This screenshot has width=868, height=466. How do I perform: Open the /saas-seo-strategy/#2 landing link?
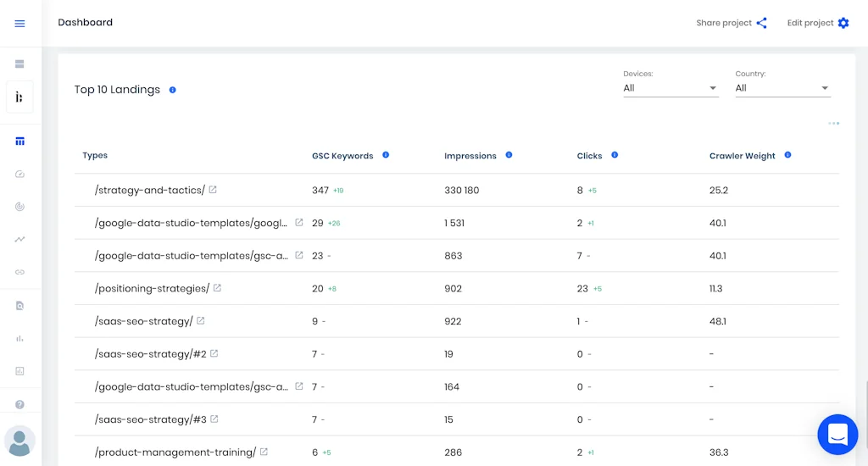tap(151, 354)
